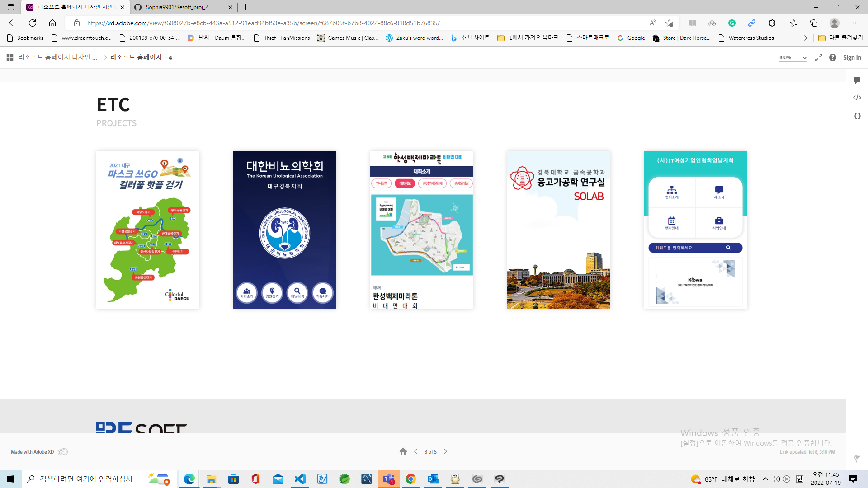Open the artboard grid view icon

click(10, 57)
